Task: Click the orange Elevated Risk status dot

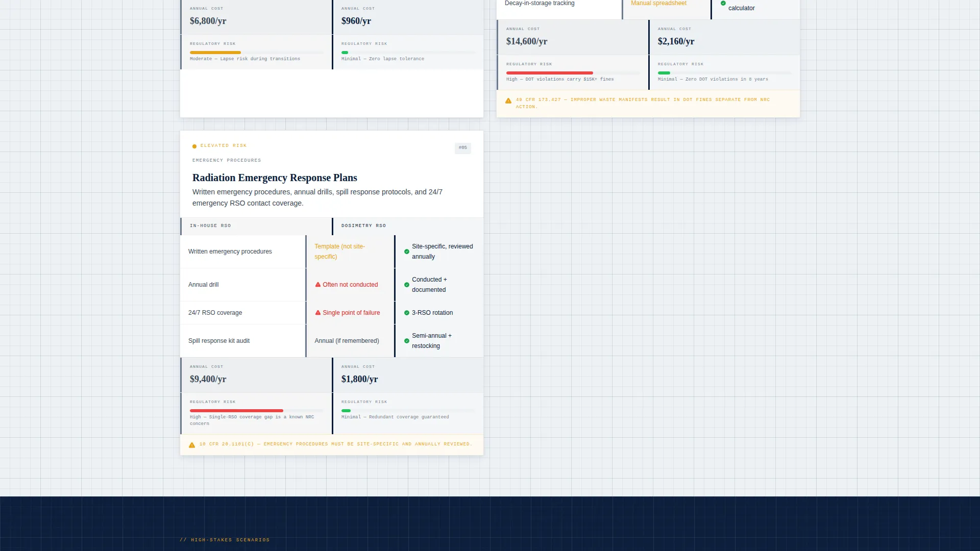Action: tap(194, 146)
